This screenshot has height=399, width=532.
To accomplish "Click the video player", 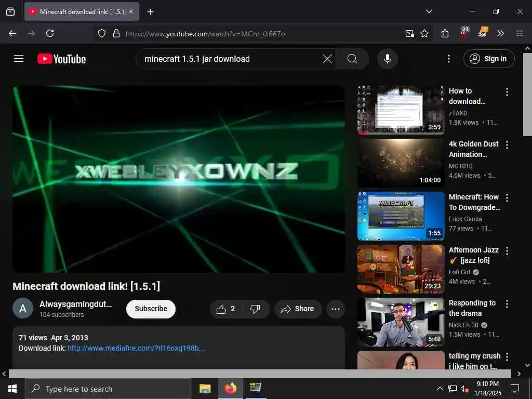I will click(179, 179).
